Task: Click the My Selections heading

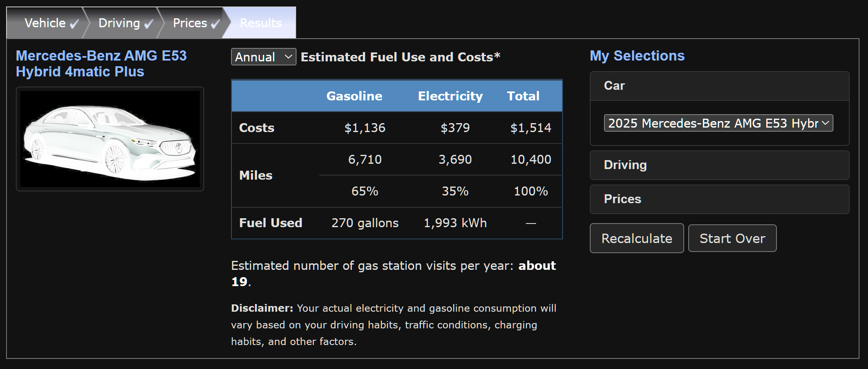Action: (x=637, y=56)
